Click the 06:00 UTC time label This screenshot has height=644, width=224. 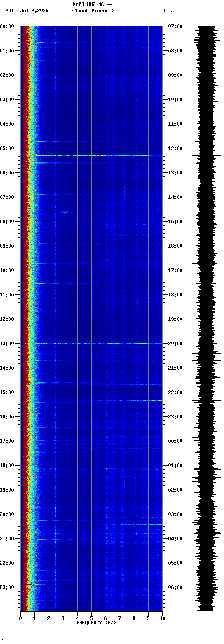tap(175, 587)
